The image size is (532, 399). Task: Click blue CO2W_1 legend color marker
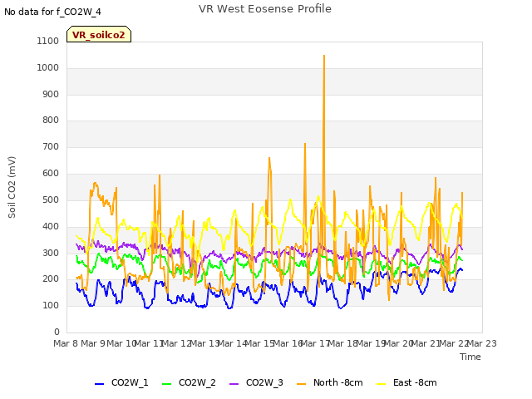pyautogui.click(x=99, y=383)
